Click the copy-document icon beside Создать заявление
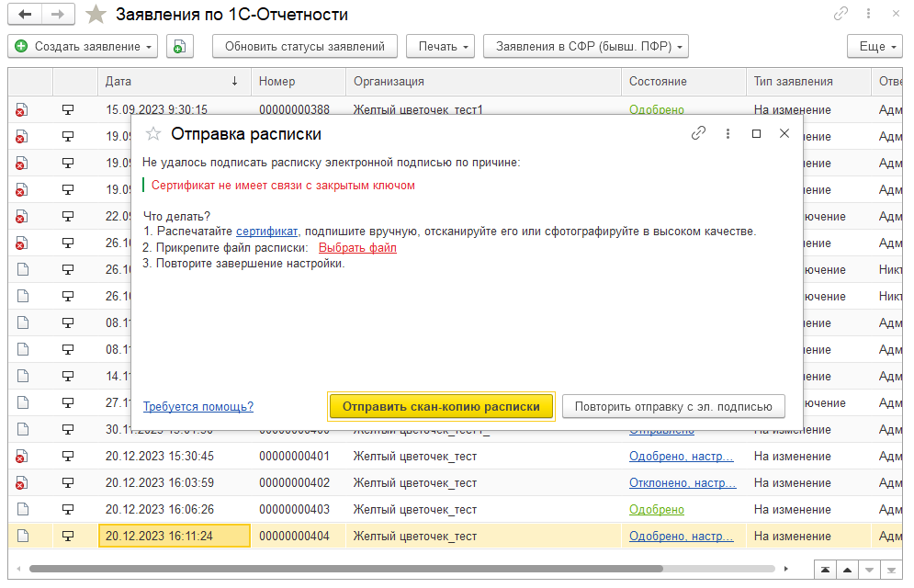Image resolution: width=914 pixels, height=588 pixels. (180, 46)
